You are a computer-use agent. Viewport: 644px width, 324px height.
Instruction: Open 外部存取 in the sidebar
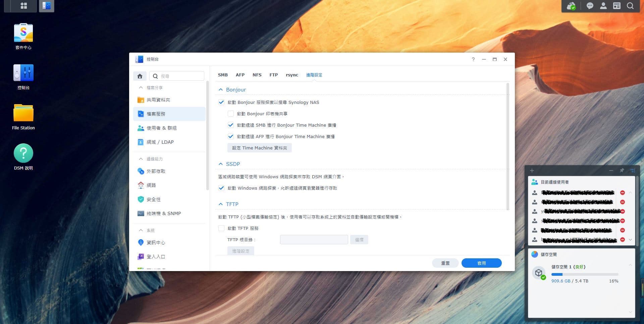169,171
